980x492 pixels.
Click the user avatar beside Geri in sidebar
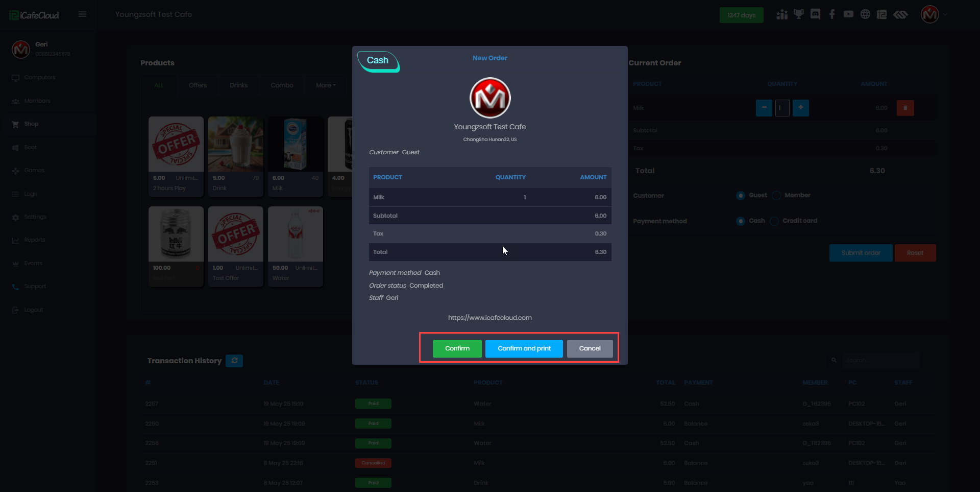click(21, 50)
